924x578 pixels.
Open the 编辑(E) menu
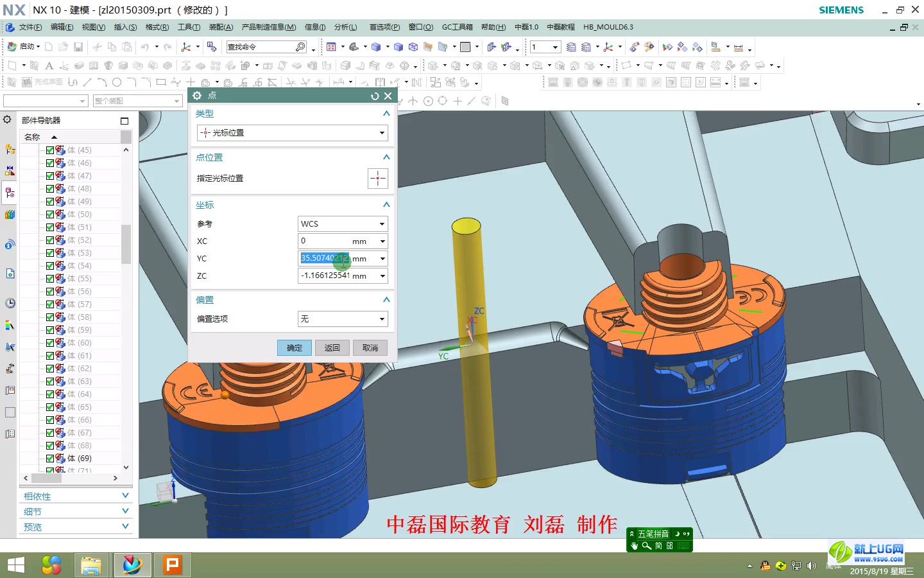pos(62,27)
